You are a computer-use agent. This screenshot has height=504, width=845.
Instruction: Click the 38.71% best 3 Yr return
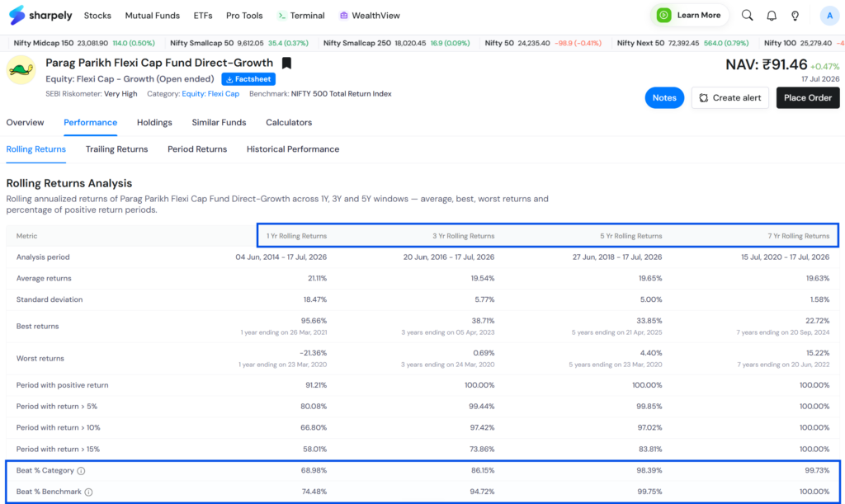click(x=483, y=321)
